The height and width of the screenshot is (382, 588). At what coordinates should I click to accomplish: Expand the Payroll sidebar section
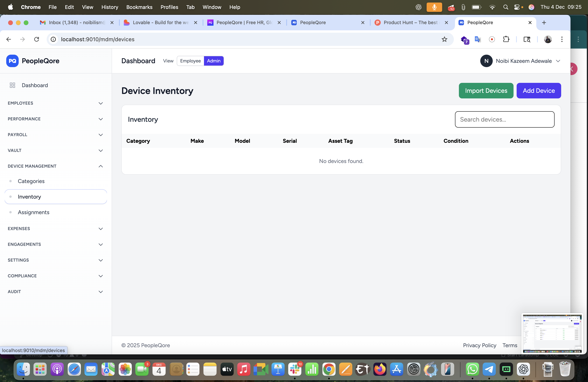click(x=101, y=135)
